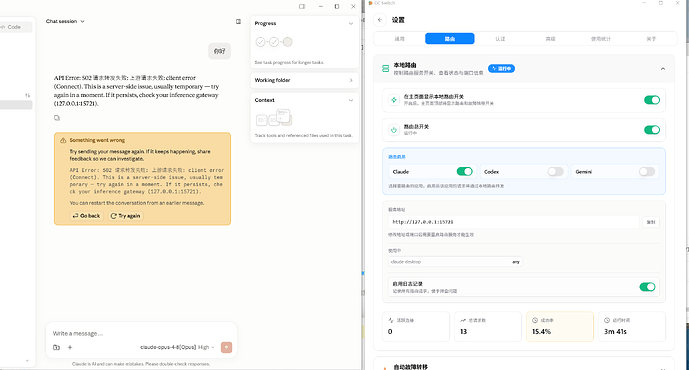Click the clock icon in the 15.4% card

click(535, 320)
